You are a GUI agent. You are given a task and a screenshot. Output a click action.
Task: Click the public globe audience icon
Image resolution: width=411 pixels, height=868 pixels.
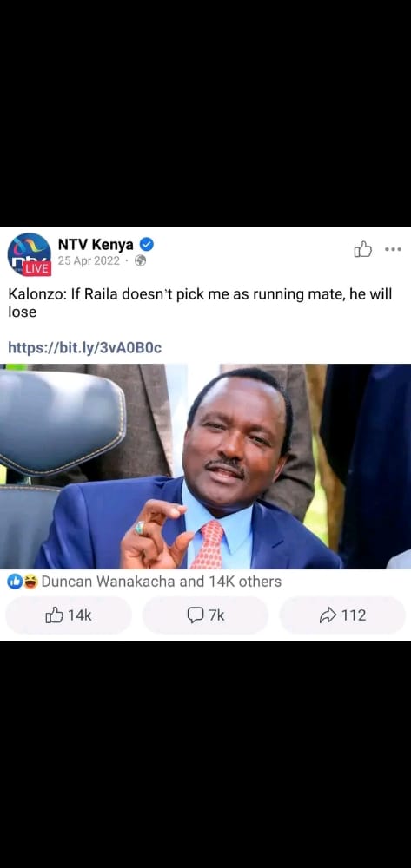coord(141,260)
